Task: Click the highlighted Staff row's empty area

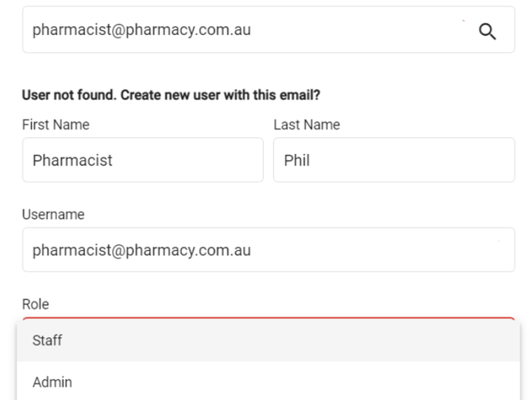Action: [291, 340]
